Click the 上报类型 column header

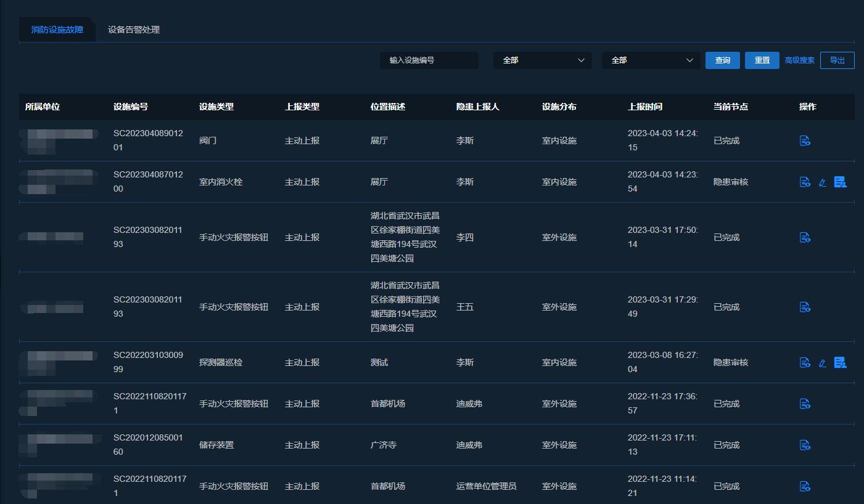[x=302, y=107]
